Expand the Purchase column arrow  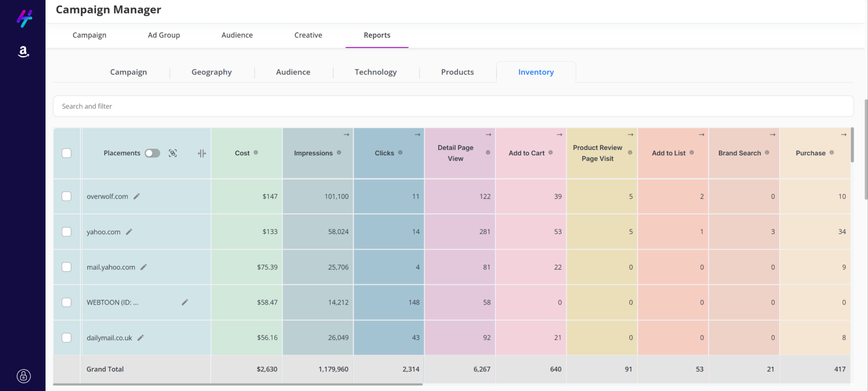[843, 135]
